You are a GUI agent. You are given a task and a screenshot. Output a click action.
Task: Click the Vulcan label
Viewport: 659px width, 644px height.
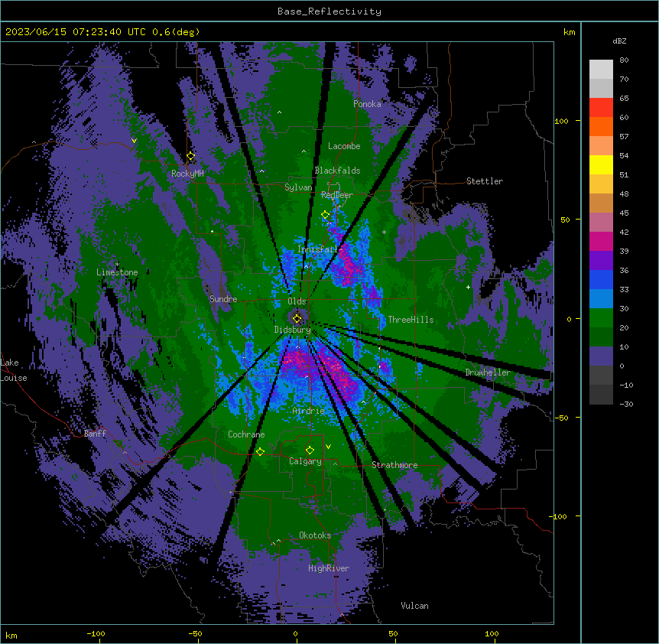click(415, 606)
